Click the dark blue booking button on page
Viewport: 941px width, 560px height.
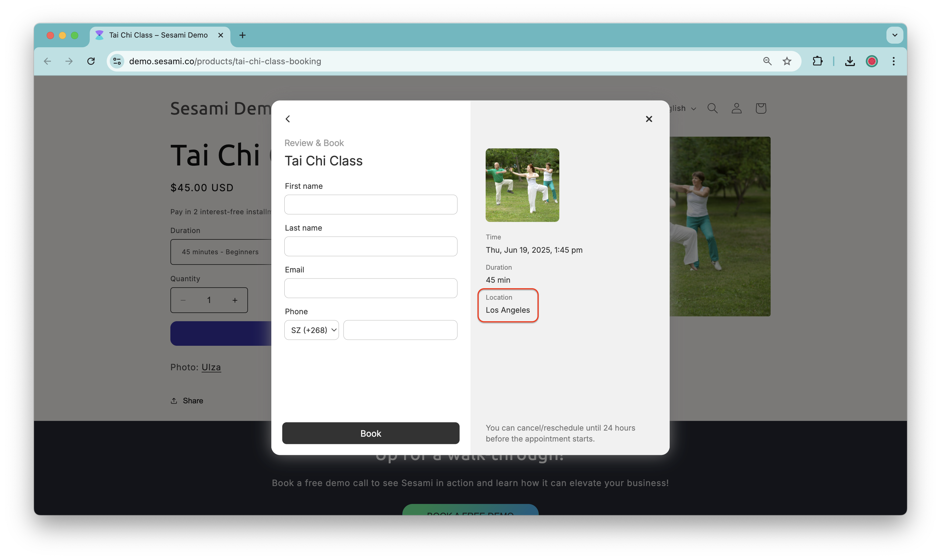click(x=221, y=334)
